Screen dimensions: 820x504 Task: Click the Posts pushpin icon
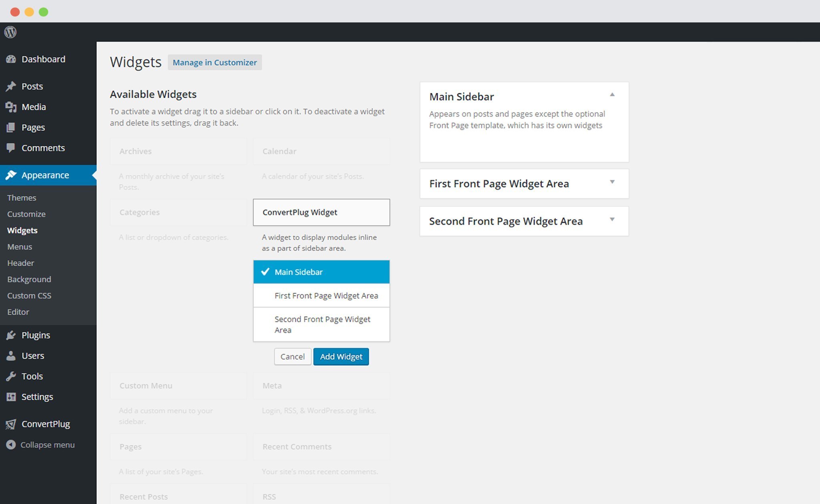click(x=11, y=86)
